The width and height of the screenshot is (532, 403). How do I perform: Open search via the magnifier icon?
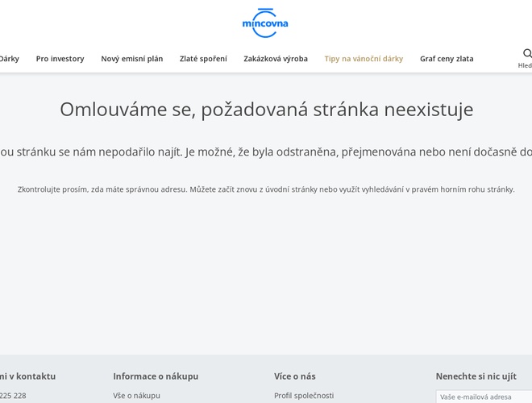tap(527, 53)
